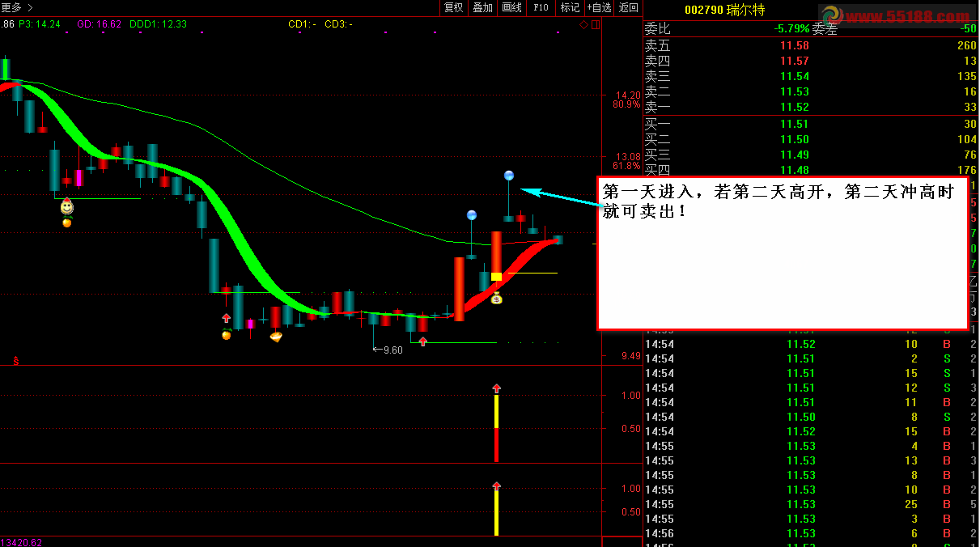Click the 卖三 11.54 order row
Image resolution: width=980 pixels, height=547 pixels.
[x=811, y=76]
